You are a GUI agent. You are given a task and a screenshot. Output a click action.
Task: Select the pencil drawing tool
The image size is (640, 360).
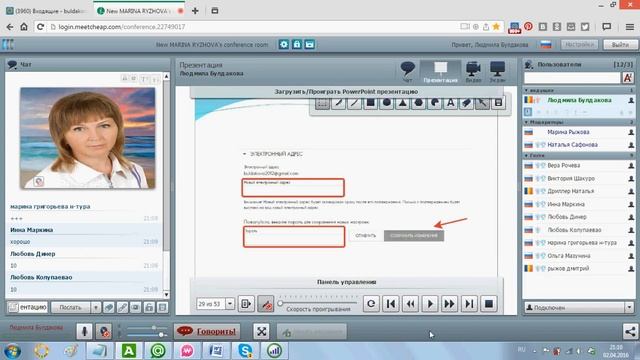click(x=338, y=103)
